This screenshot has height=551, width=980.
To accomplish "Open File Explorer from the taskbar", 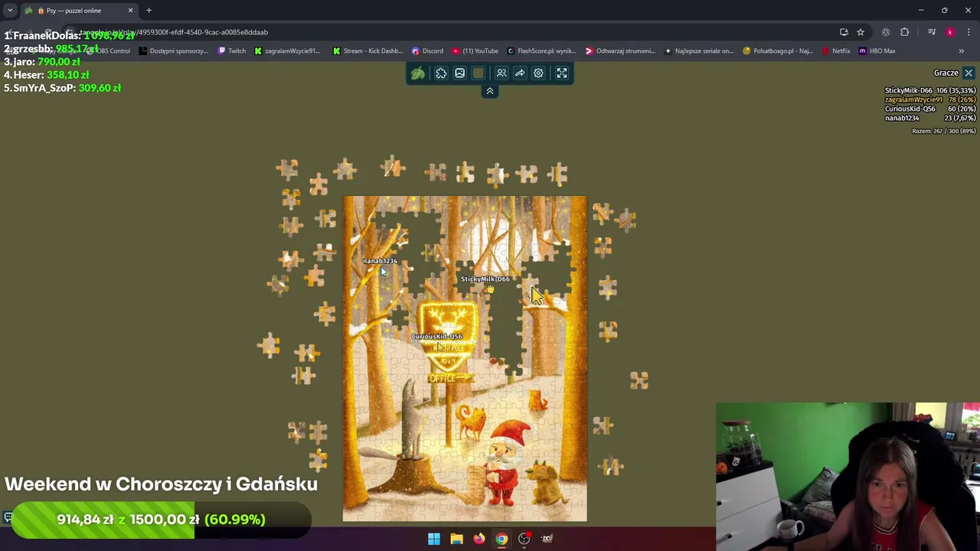I will pyautogui.click(x=456, y=539).
